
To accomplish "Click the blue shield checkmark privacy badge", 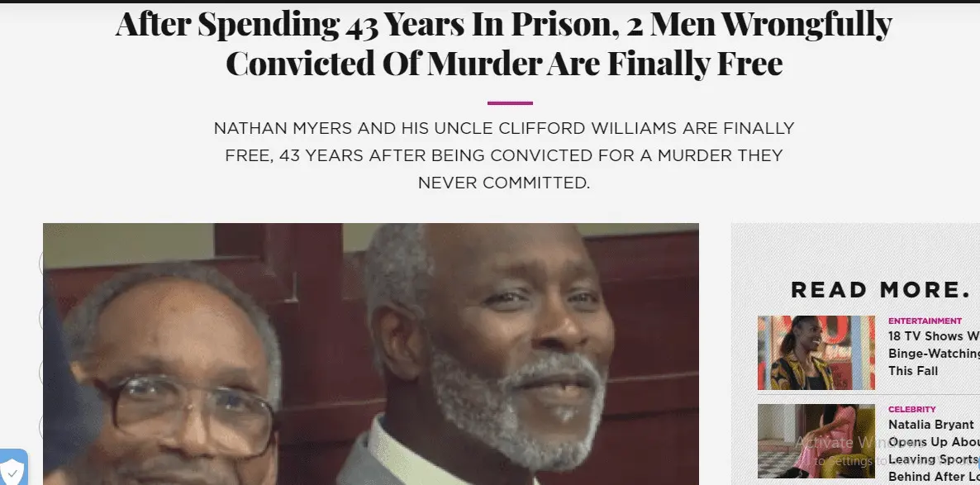I will click(12, 468).
